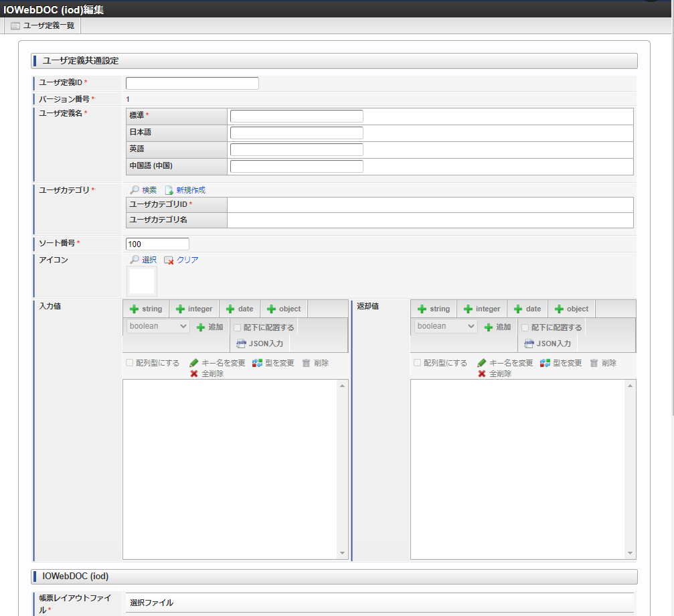This screenshot has height=616, width=674.
Task: Click the 選択ファイル text row
Action: (x=380, y=603)
